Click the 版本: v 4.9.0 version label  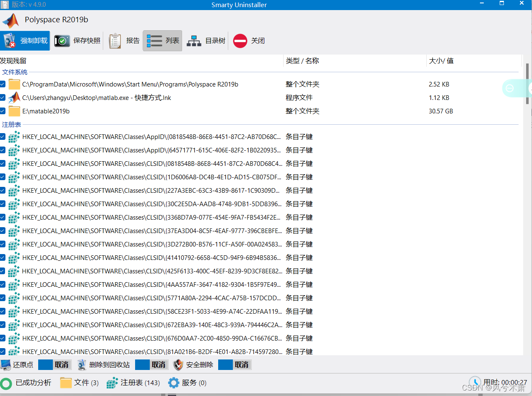point(29,5)
